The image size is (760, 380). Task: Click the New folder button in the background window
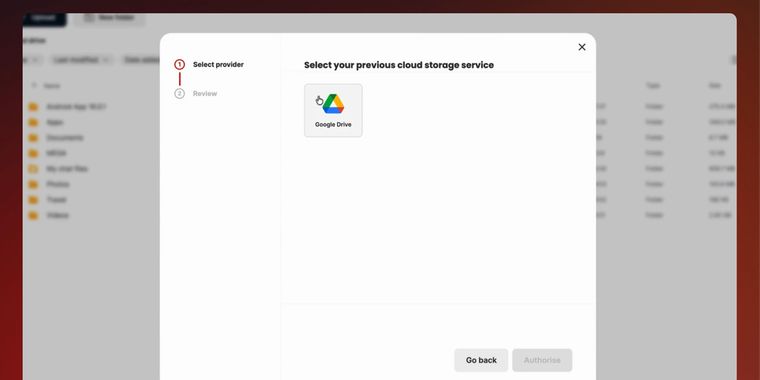pos(110,18)
